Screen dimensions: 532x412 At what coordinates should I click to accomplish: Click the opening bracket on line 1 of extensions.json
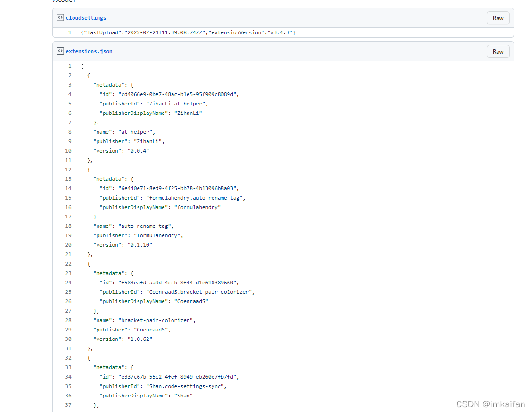(x=82, y=66)
